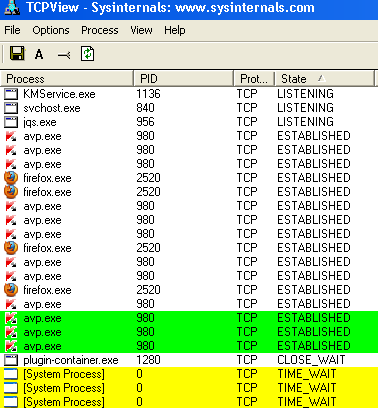Click the sort arrow in State header

pos(321,78)
